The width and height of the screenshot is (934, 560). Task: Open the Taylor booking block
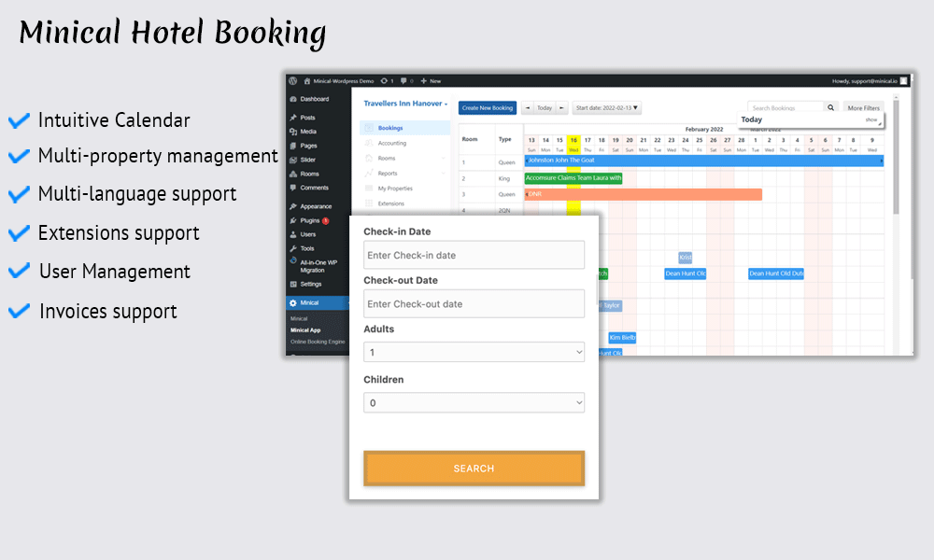tap(610, 305)
